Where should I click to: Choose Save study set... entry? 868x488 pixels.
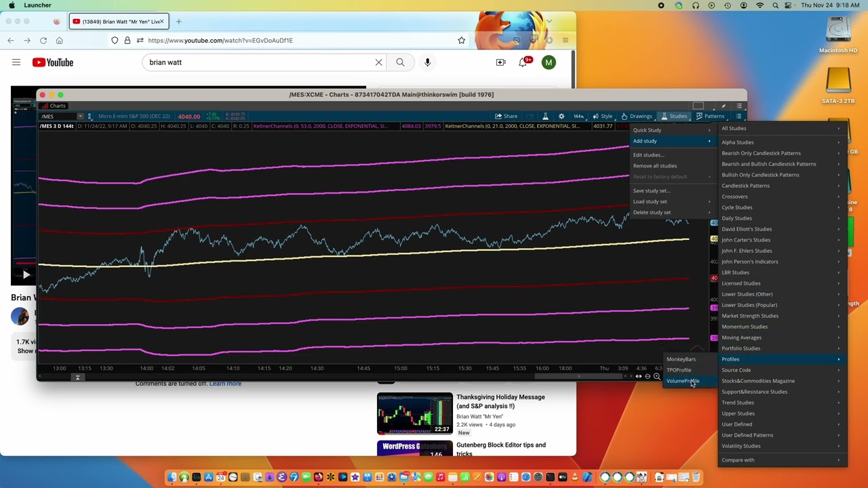(672, 190)
